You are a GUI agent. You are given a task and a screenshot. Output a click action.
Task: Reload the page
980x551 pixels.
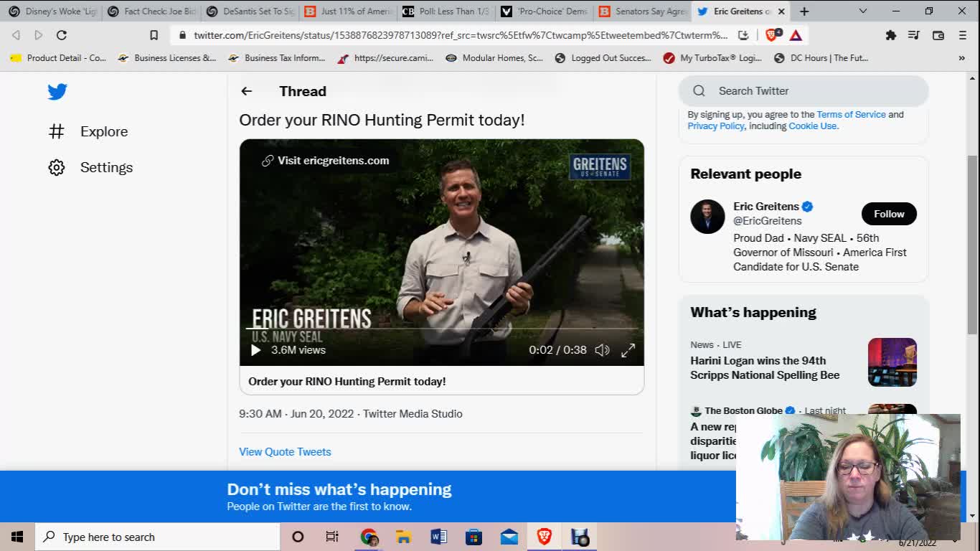[x=62, y=35]
